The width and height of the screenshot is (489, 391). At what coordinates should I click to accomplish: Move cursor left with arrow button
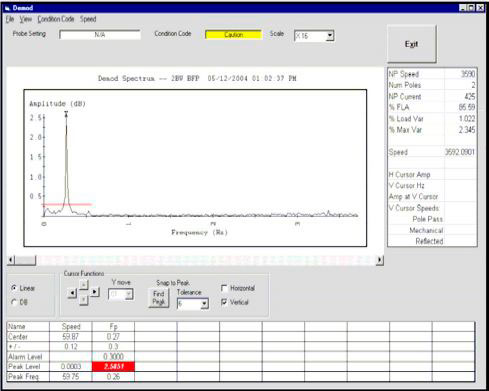[x=72, y=293]
